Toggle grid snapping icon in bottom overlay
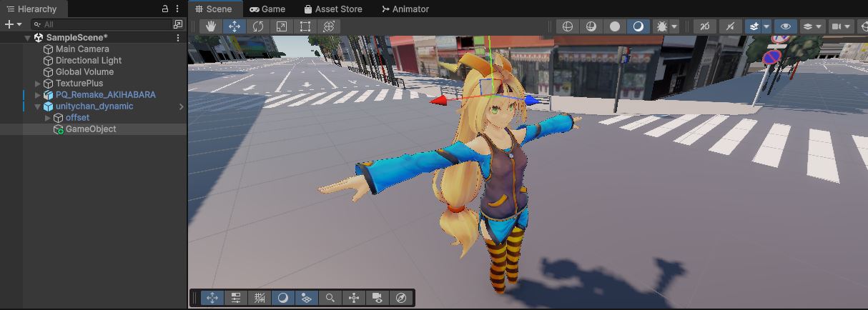Screen dimensions: 868x310 tap(260, 298)
